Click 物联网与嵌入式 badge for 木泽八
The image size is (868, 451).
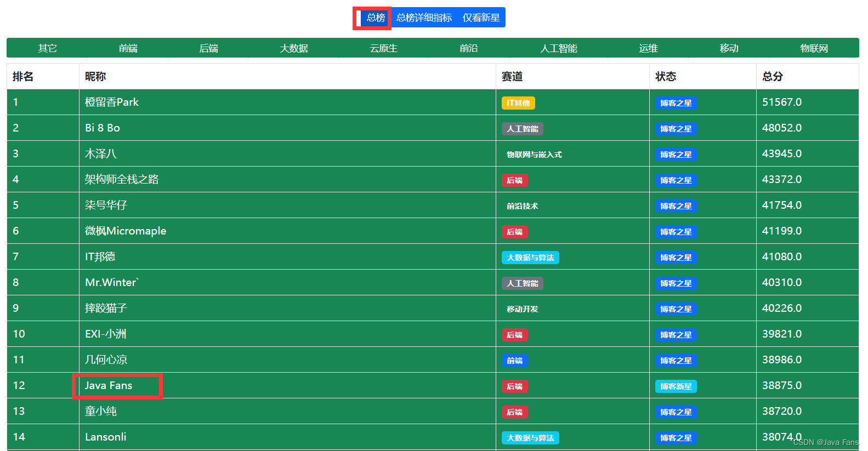pyautogui.click(x=534, y=155)
